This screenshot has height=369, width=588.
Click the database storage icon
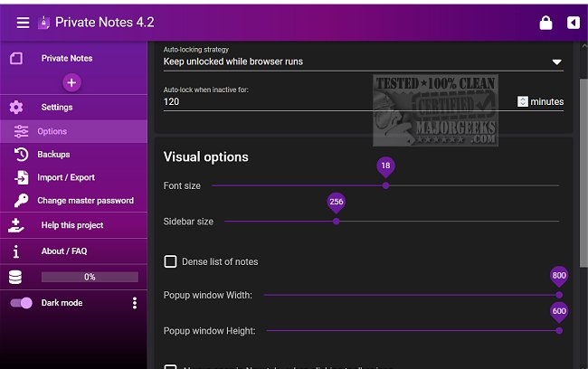15,277
